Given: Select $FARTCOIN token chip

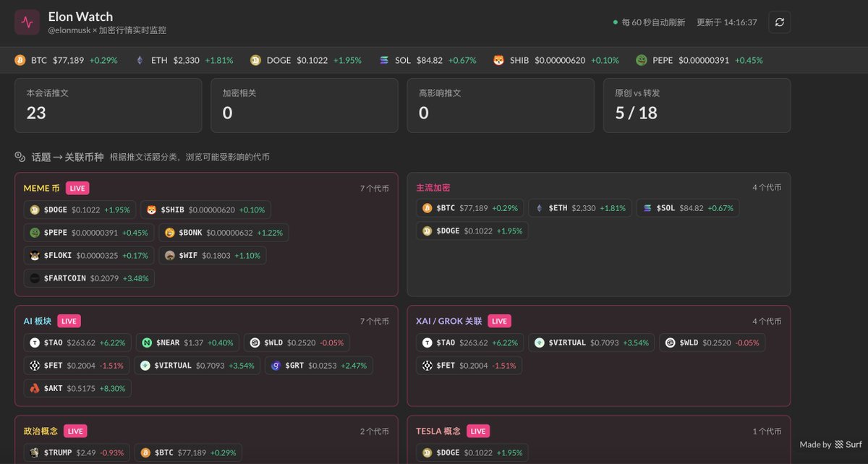Looking at the screenshot, I should point(89,278).
